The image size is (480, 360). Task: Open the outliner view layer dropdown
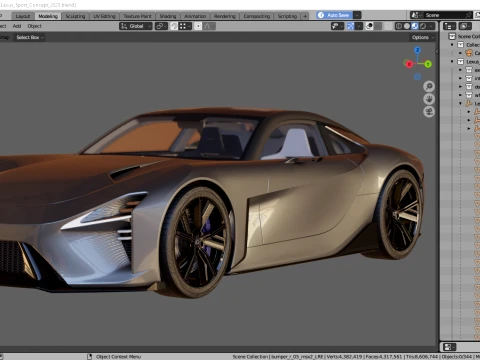point(465,26)
